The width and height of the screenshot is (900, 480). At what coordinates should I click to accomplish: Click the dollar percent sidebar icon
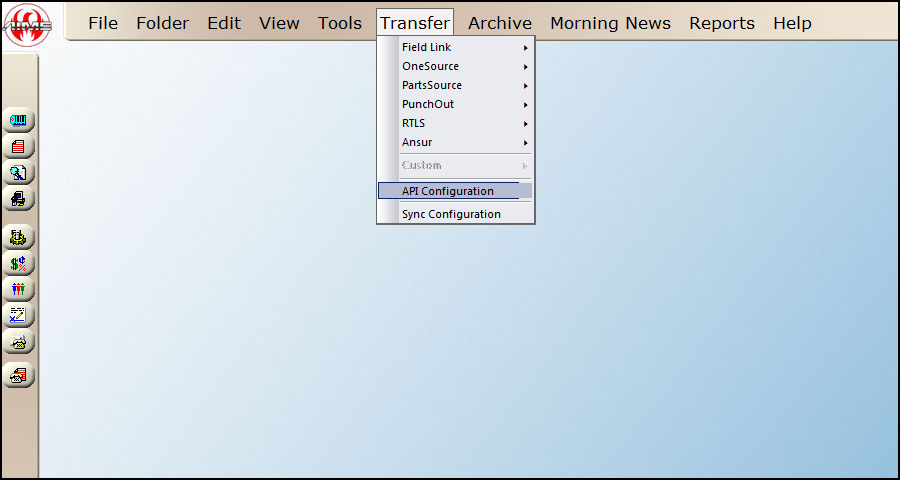(19, 264)
